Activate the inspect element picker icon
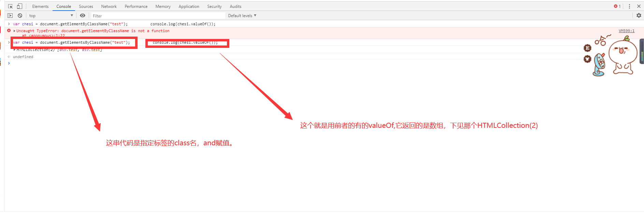This screenshot has height=213, width=644. 10,6
